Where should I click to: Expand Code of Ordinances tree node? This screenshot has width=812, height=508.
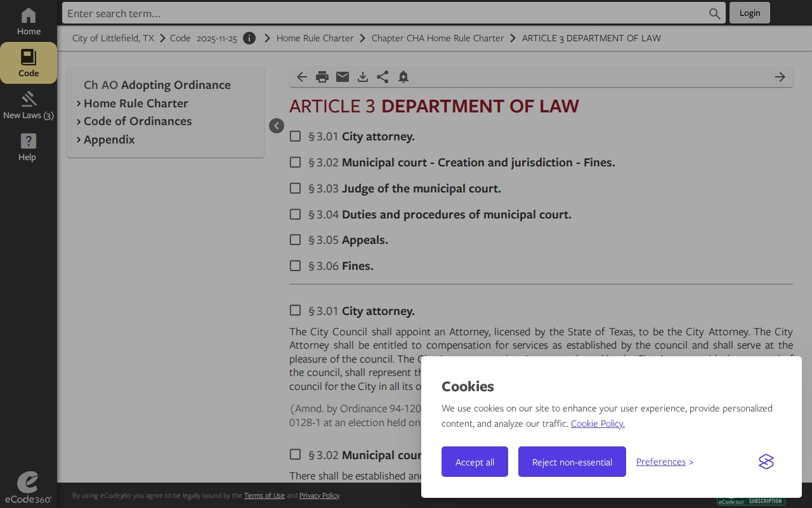(79, 121)
